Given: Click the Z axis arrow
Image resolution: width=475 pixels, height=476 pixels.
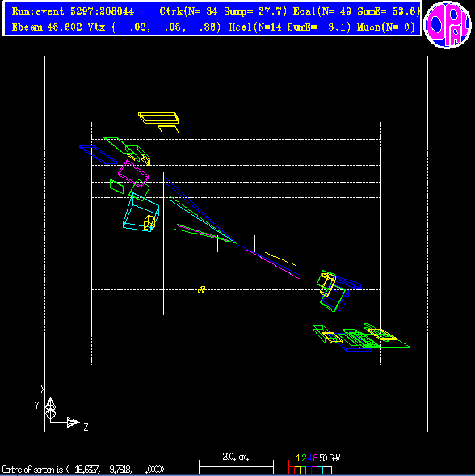Looking at the screenshot, I should click(x=73, y=422).
